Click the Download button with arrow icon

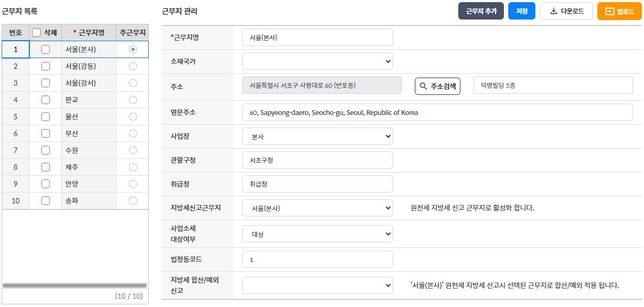tap(566, 11)
